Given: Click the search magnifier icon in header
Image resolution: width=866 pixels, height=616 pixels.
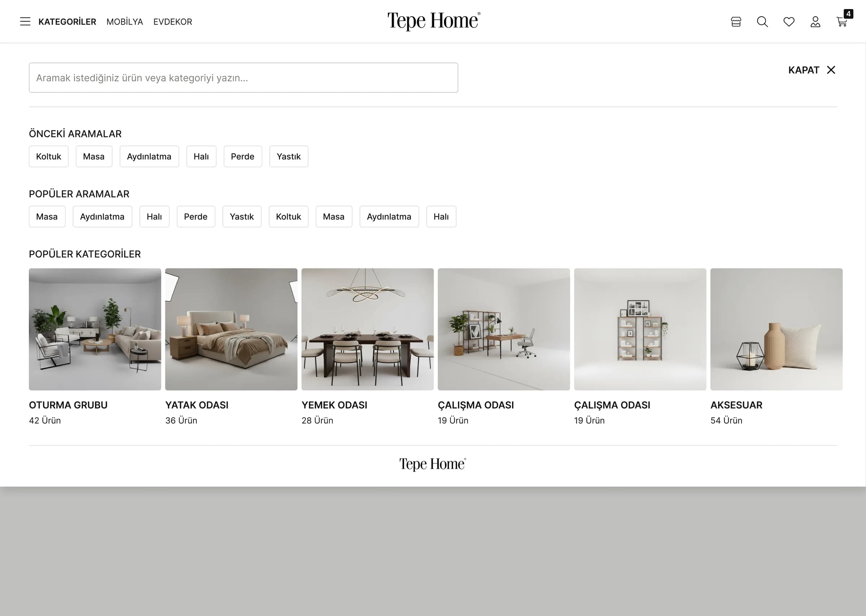Looking at the screenshot, I should (x=762, y=22).
